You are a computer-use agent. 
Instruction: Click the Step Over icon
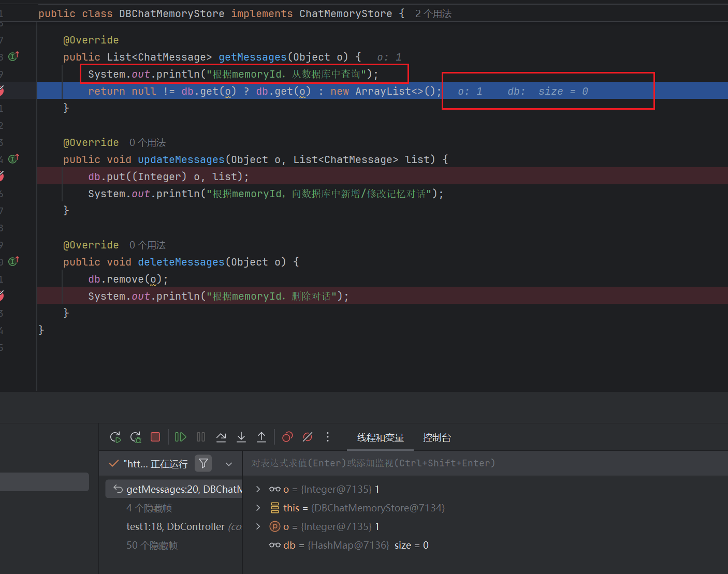(221, 437)
